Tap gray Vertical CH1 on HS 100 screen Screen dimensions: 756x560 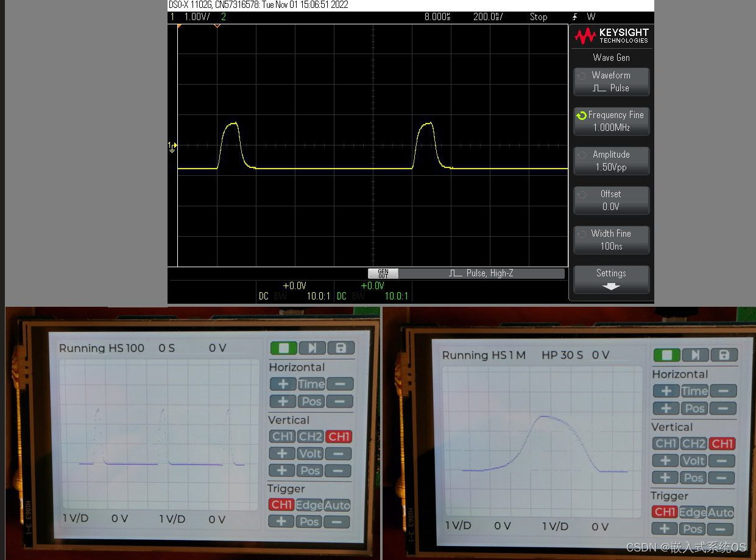(283, 436)
